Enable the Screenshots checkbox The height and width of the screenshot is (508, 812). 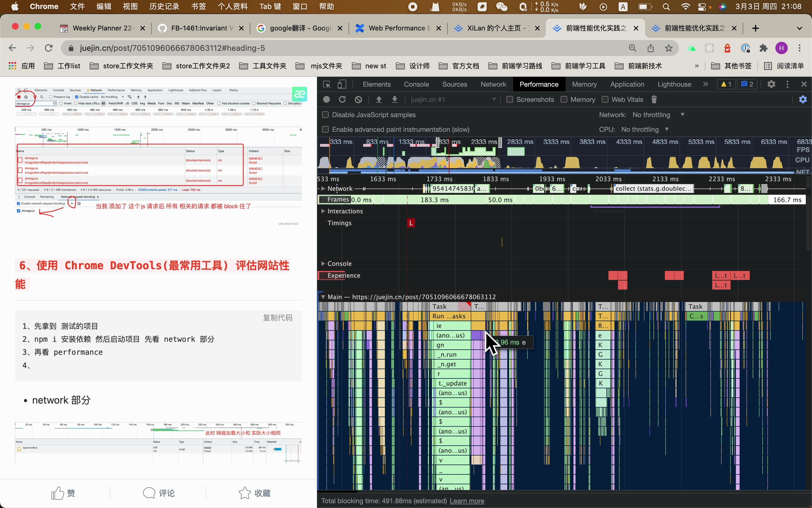tap(510, 99)
